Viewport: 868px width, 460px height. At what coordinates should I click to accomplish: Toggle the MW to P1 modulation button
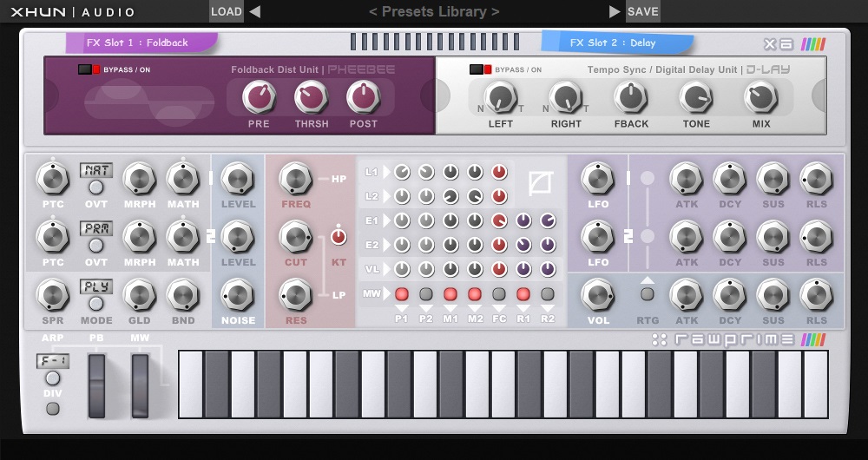pyautogui.click(x=402, y=294)
